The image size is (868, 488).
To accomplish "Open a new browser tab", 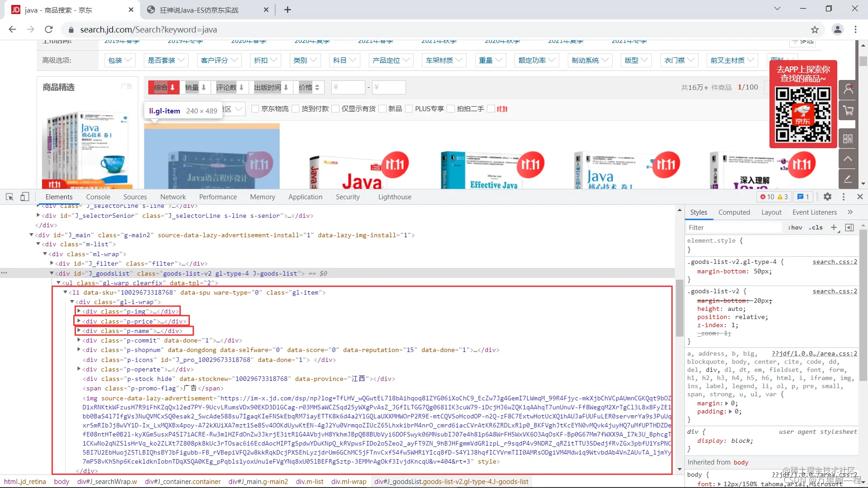I will [288, 9].
